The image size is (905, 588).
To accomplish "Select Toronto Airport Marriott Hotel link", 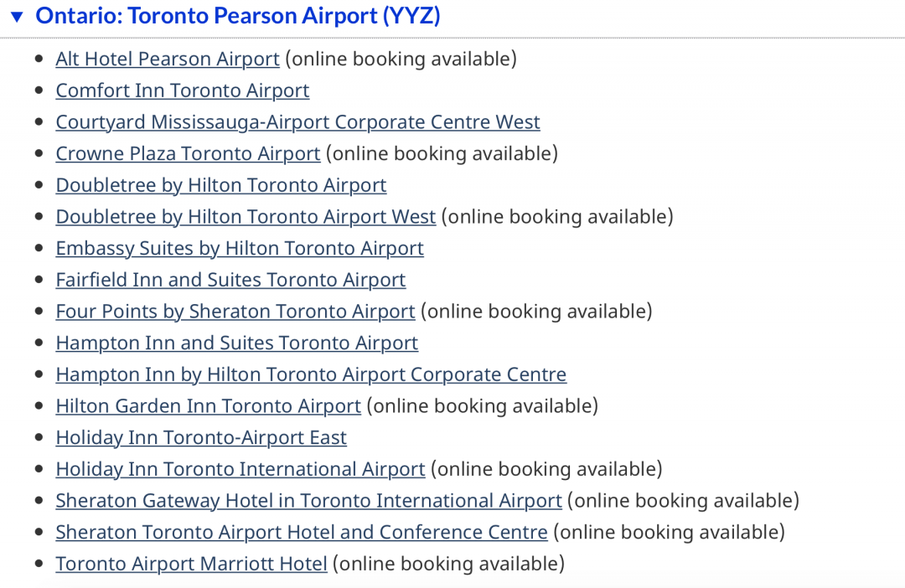I will pyautogui.click(x=191, y=564).
